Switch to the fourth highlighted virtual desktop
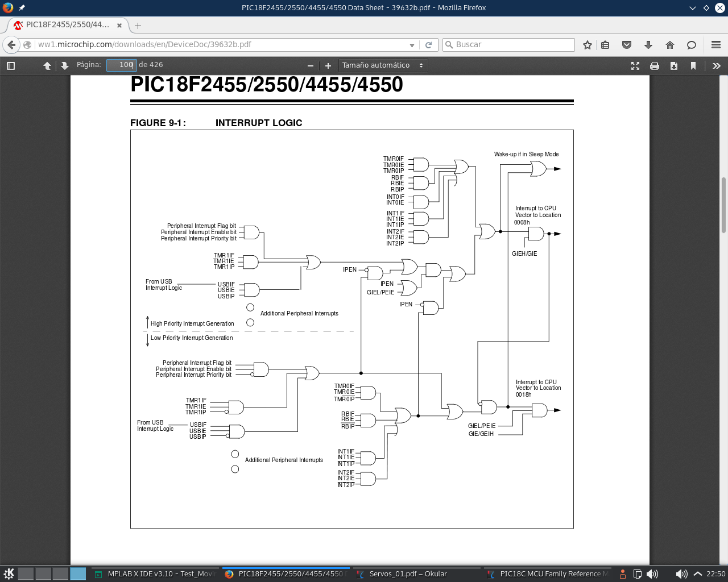The height and width of the screenshot is (582, 728). click(78, 573)
